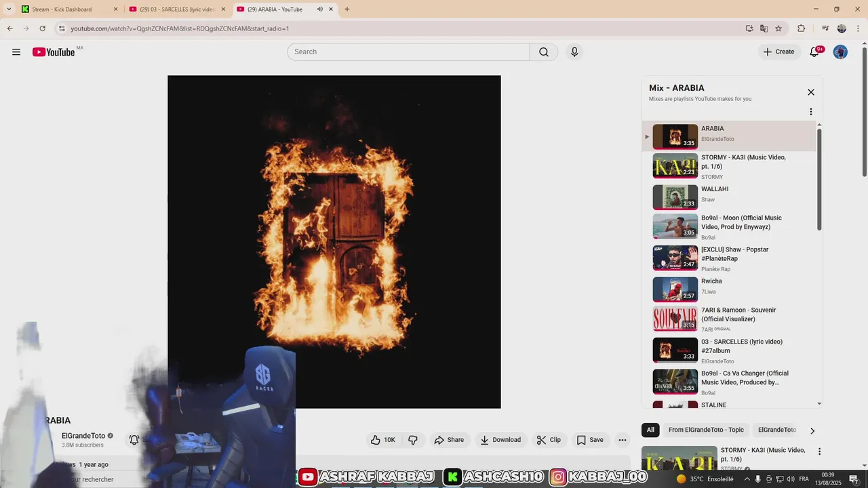Screen dimensions: 868x488
Task: Close the Kick Dashboard tab
Action: [115, 9]
